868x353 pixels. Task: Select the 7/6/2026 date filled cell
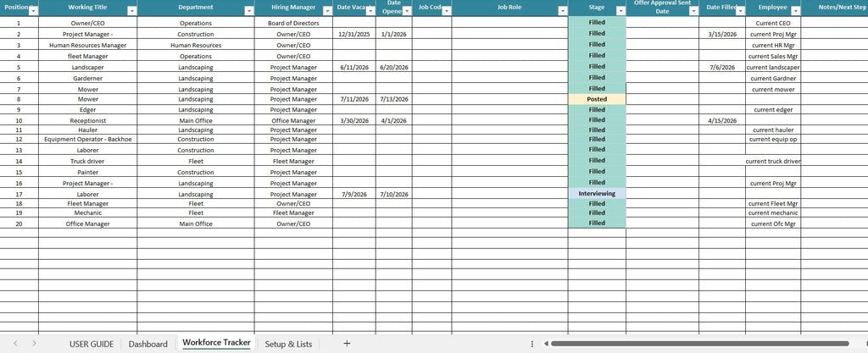point(722,68)
